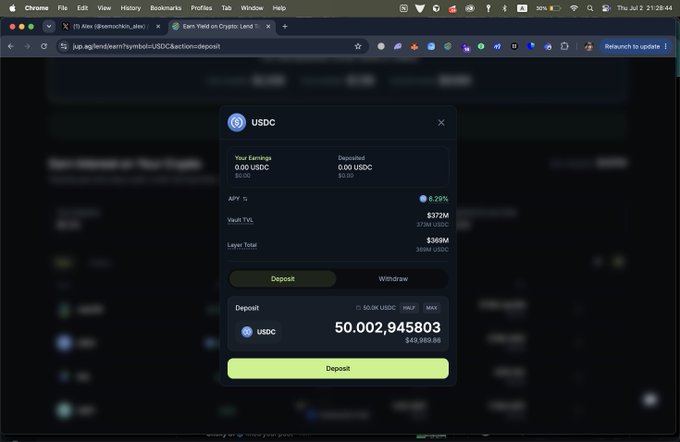Open the gray circle extension
This screenshot has width=680, height=442.
click(381, 46)
